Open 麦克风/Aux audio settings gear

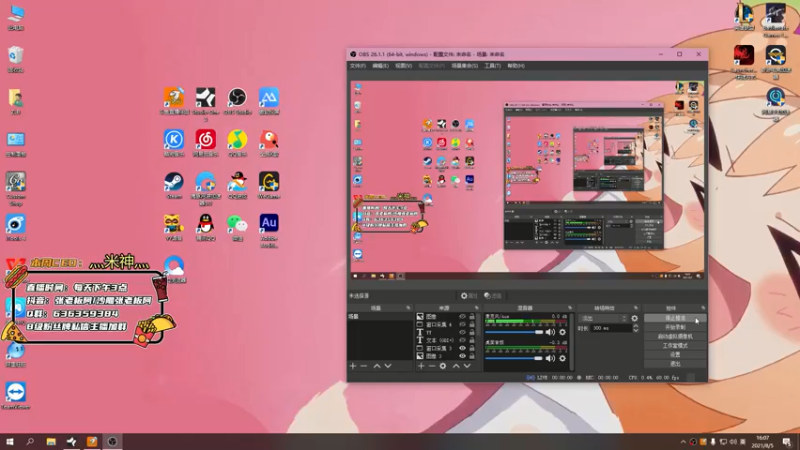[x=562, y=332]
